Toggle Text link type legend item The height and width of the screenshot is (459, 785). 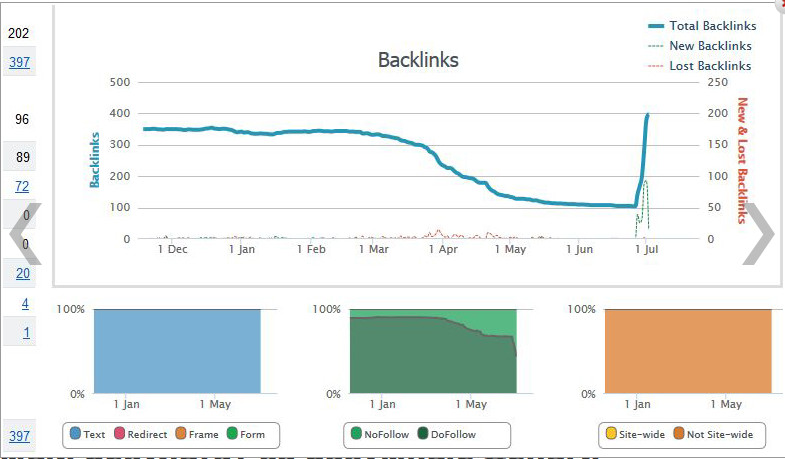(88, 434)
